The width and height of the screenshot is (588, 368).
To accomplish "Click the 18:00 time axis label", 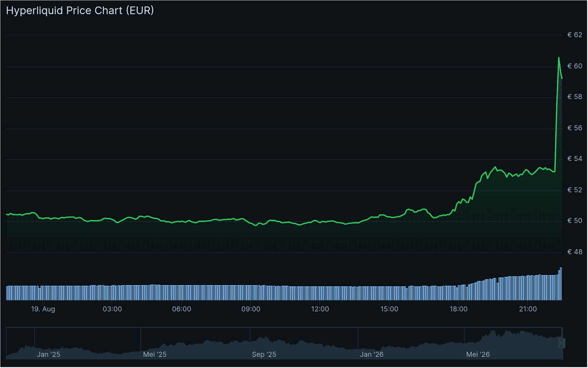I will (459, 309).
